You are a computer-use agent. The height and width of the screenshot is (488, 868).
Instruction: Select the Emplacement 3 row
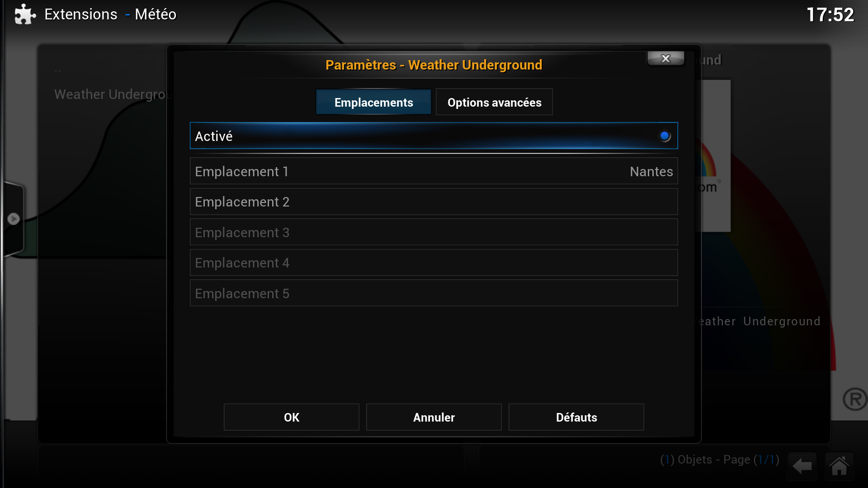(434, 232)
